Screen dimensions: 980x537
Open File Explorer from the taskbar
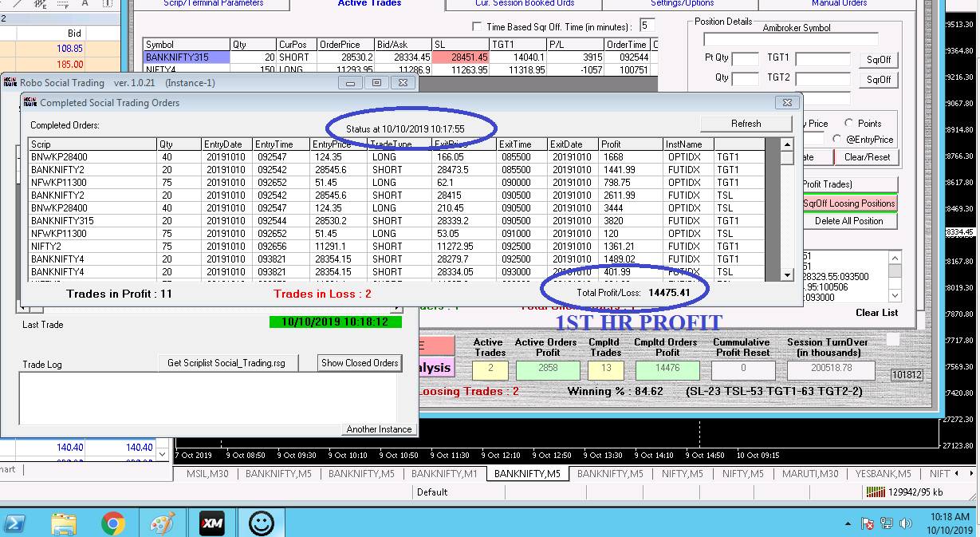coord(63,523)
